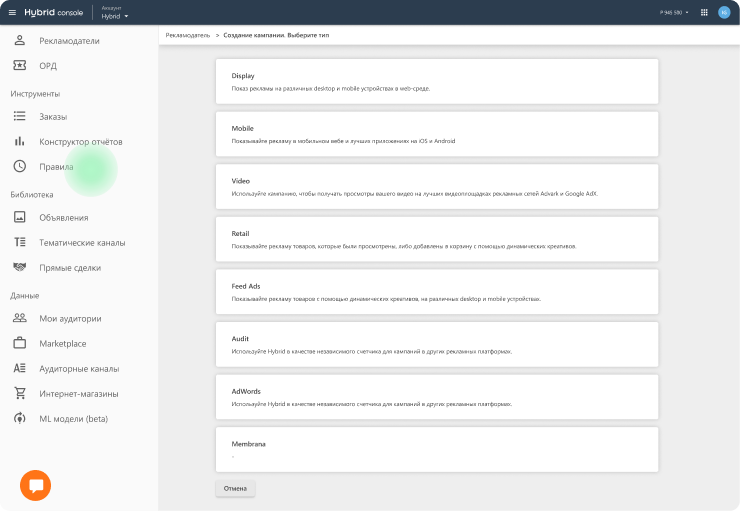This screenshot has width=740, height=511.
Task: Expand the Hybrid account dropdown
Action: point(116,16)
